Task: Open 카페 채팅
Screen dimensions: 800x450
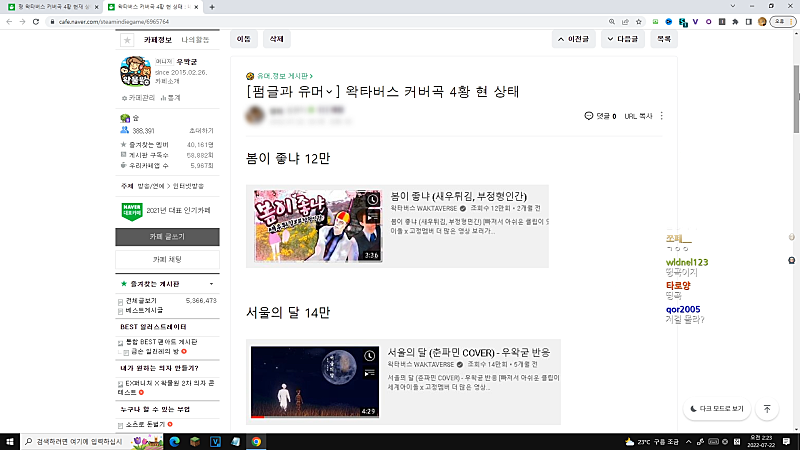Action: pyautogui.click(x=167, y=260)
